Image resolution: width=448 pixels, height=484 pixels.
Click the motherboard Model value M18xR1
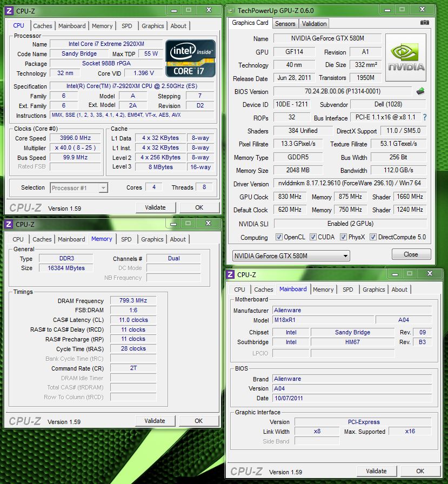click(x=323, y=320)
